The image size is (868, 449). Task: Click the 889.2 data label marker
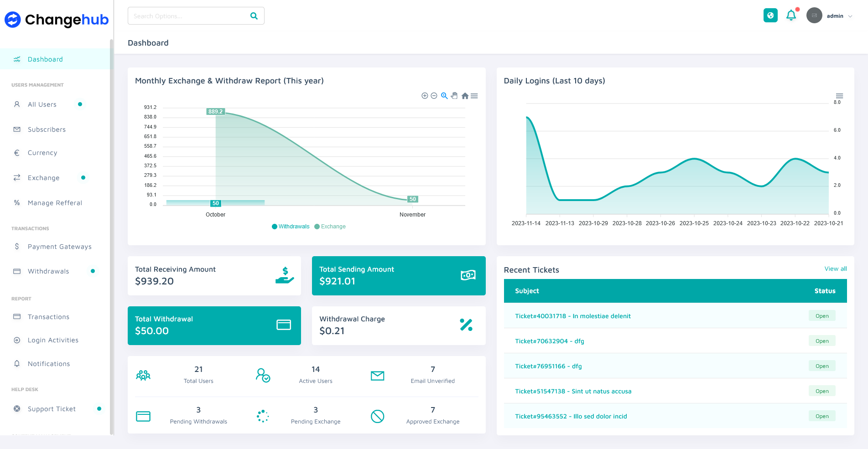pyautogui.click(x=215, y=112)
